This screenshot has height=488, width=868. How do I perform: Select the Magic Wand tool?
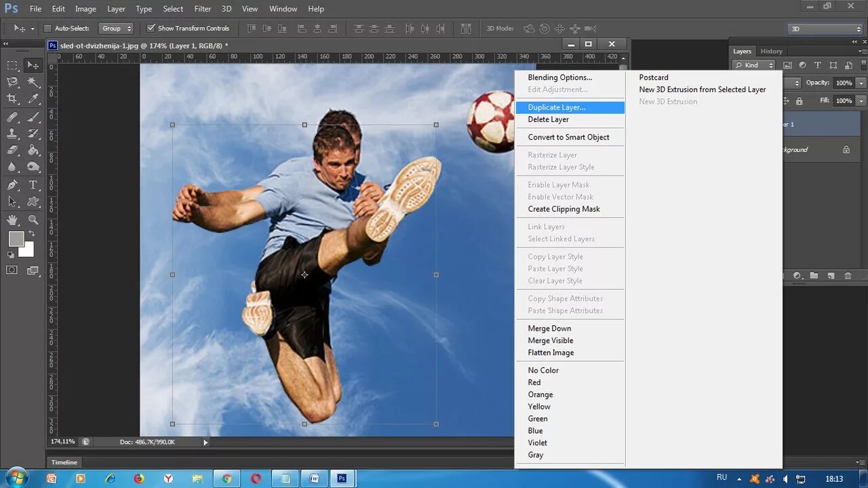click(33, 82)
